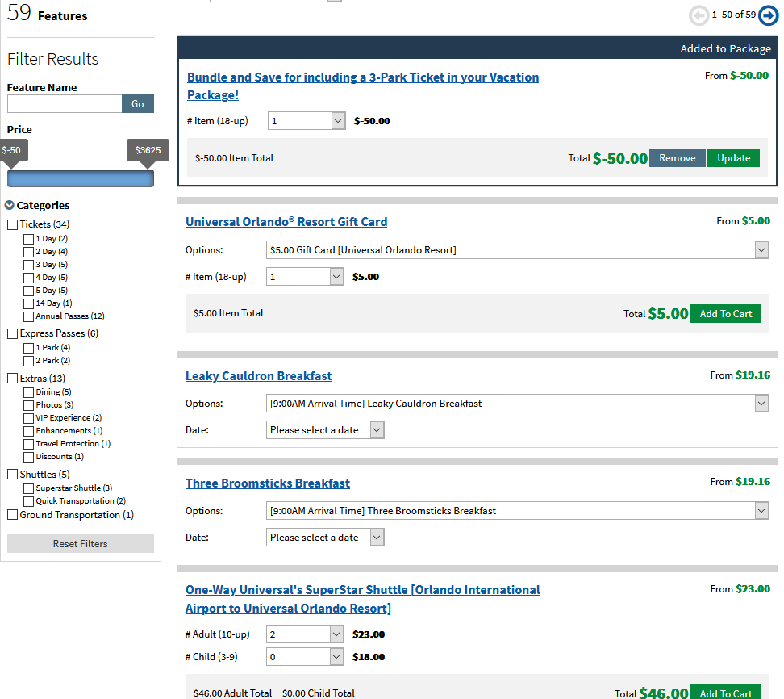Check the 2 Day tickets filter
The width and height of the screenshot is (784, 699).
pos(28,252)
